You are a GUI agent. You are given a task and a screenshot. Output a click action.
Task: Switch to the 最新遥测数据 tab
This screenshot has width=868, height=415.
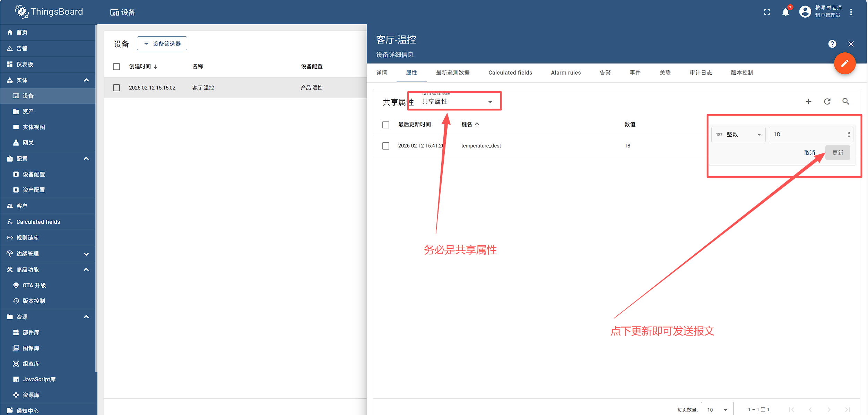(x=453, y=73)
